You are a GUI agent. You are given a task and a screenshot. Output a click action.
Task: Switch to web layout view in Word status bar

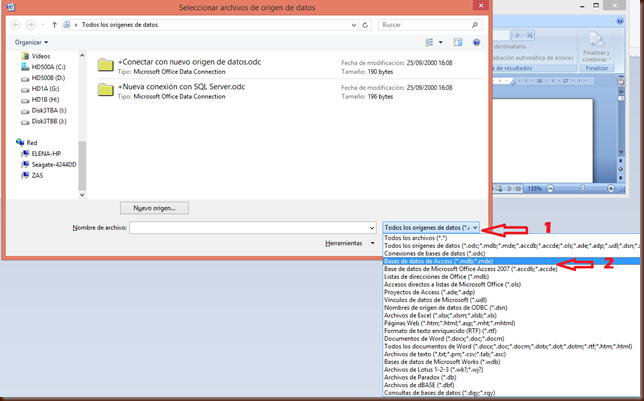499,189
